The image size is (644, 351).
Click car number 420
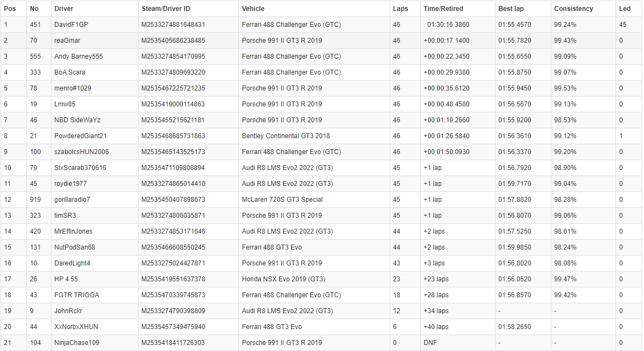[x=35, y=231]
